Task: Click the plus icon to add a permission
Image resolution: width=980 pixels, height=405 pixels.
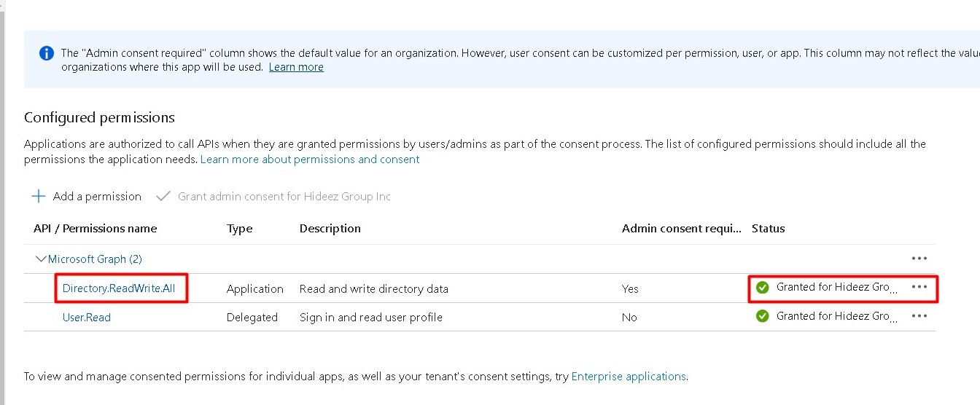Action: tap(39, 197)
